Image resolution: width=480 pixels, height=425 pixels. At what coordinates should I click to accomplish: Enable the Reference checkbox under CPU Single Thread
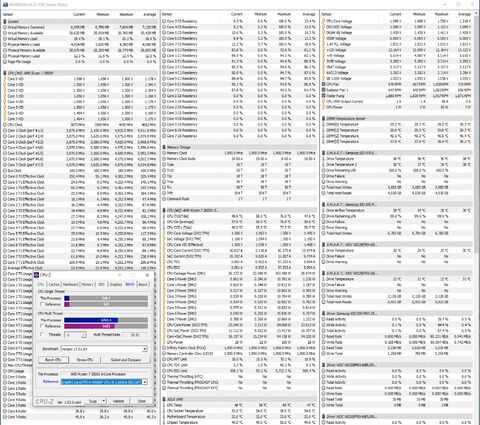42,304
